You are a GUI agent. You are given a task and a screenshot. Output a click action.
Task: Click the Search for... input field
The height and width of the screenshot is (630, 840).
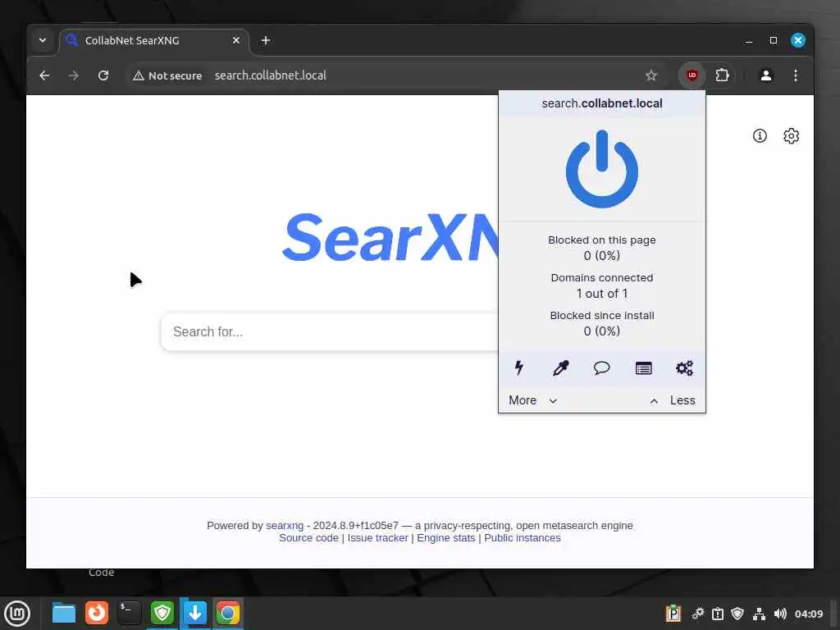tap(330, 331)
